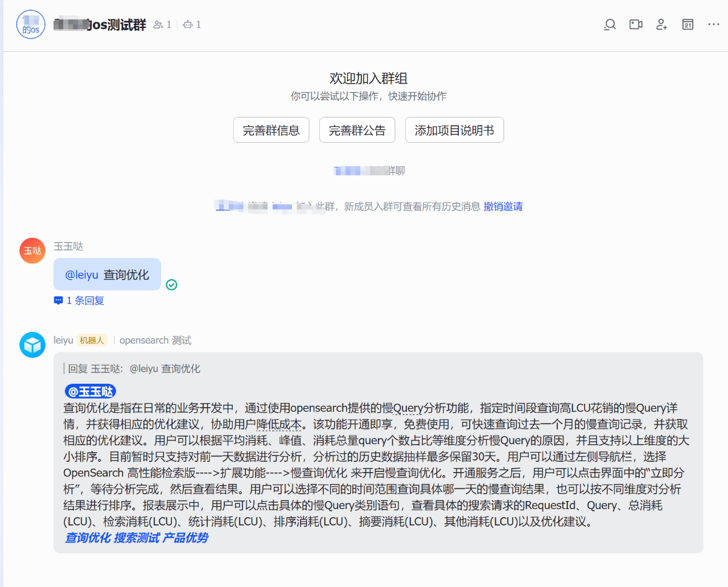Click the 撤销邀请 link
This screenshot has height=587, width=728.
click(503, 206)
